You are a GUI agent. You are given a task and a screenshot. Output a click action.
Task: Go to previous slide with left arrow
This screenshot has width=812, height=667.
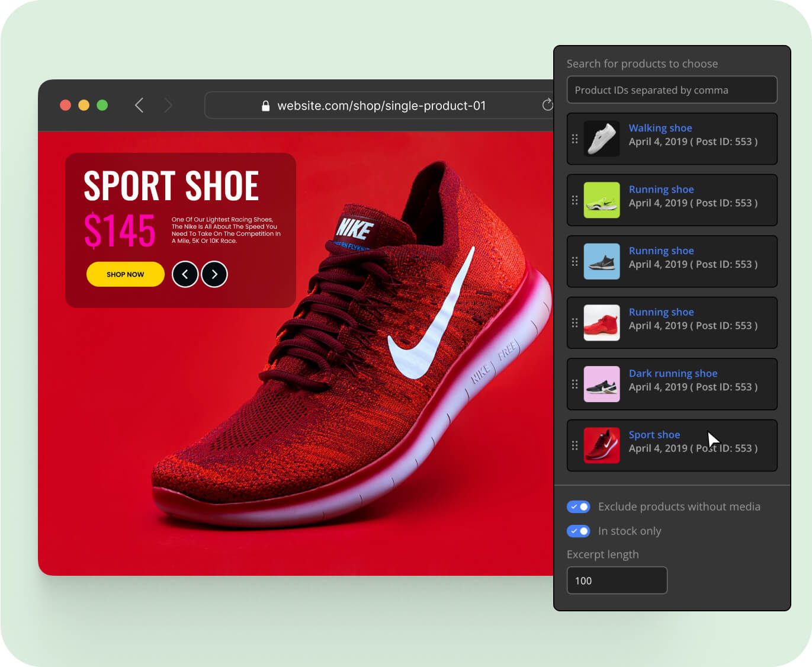tap(185, 274)
